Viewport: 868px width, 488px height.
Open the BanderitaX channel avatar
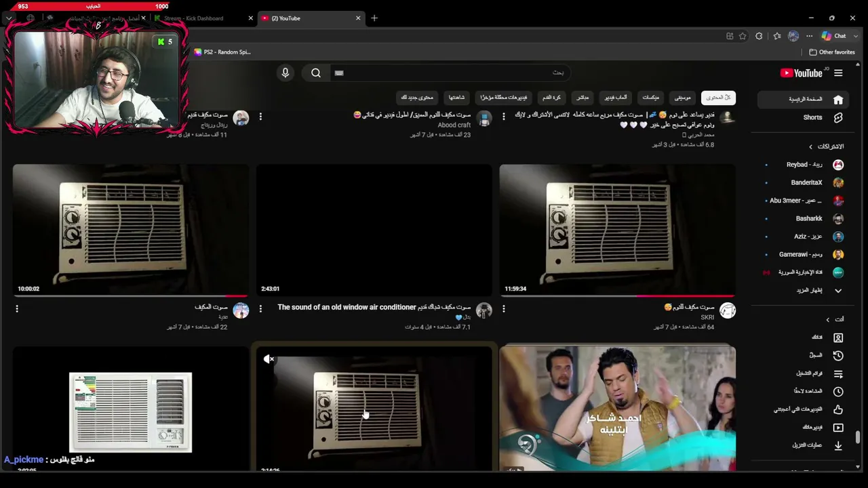coord(838,182)
